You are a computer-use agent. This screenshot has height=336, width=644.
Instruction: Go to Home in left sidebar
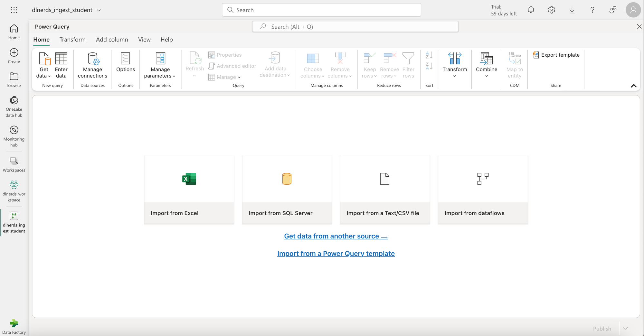[x=14, y=32]
